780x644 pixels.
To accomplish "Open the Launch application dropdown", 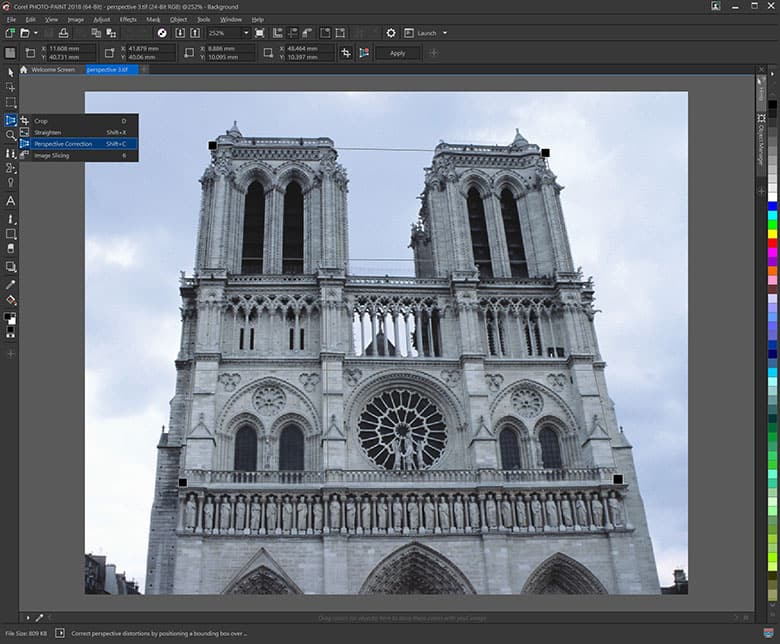I will [444, 33].
